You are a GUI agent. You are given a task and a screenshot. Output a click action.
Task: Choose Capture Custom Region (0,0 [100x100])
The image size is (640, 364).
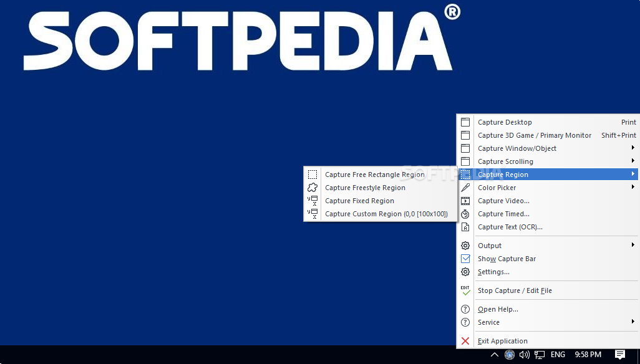point(381,214)
